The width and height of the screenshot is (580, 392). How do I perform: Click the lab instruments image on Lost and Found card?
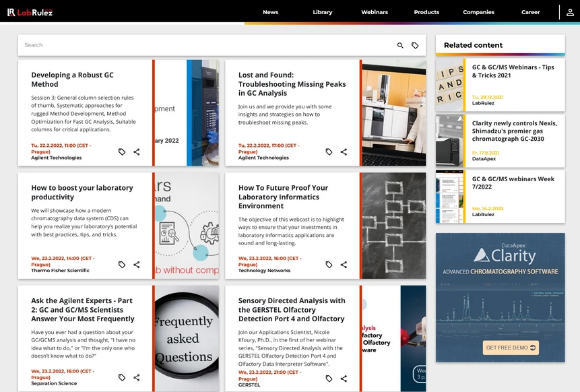point(393,112)
